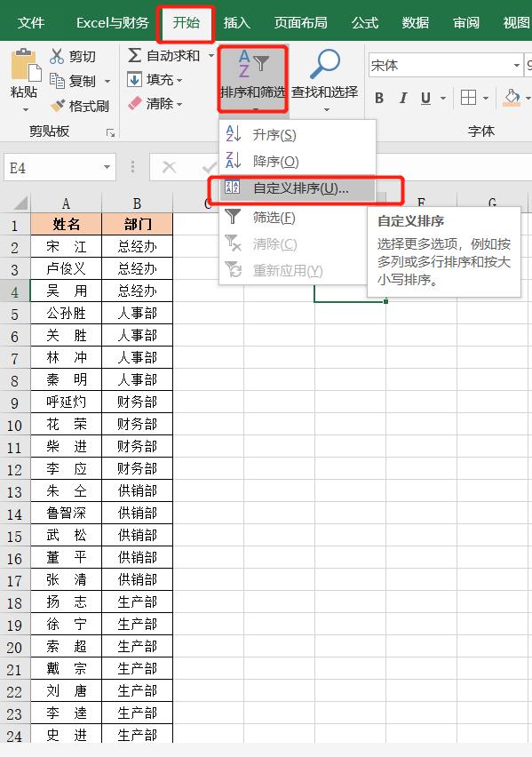532x757 pixels.
Task: Click the Copy icon
Action: pos(57,81)
